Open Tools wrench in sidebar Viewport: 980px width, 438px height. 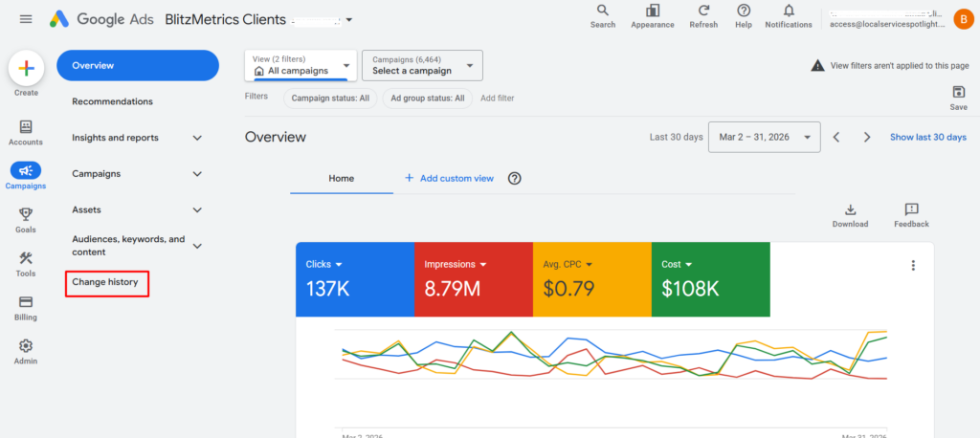pos(26,259)
